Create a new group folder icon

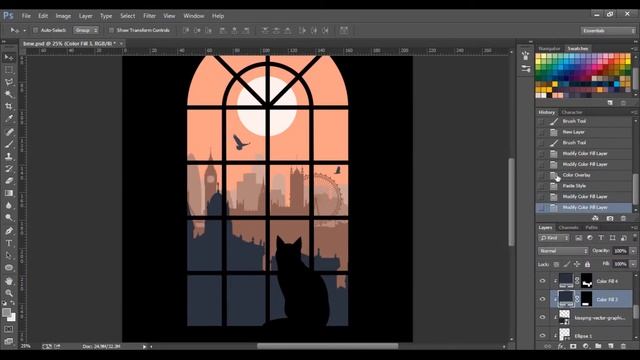click(598, 346)
